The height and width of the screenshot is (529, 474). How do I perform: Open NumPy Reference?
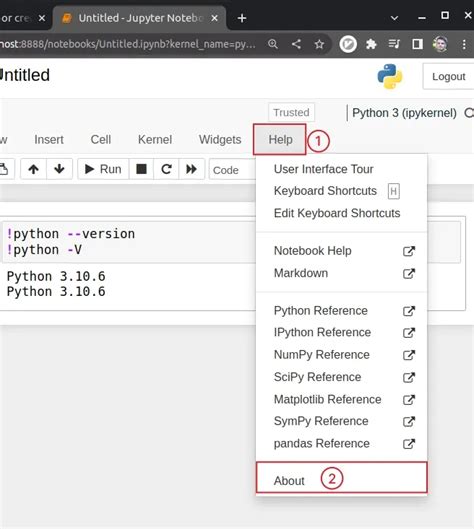click(x=341, y=355)
